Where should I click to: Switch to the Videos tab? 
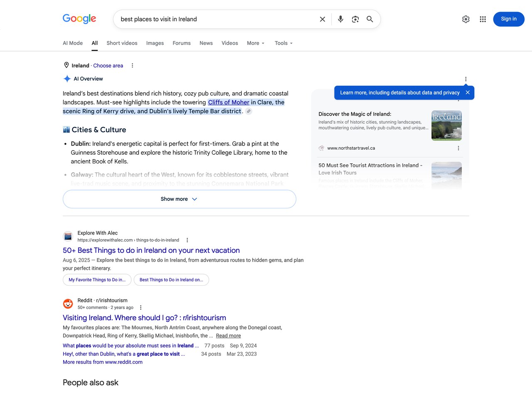(x=230, y=43)
